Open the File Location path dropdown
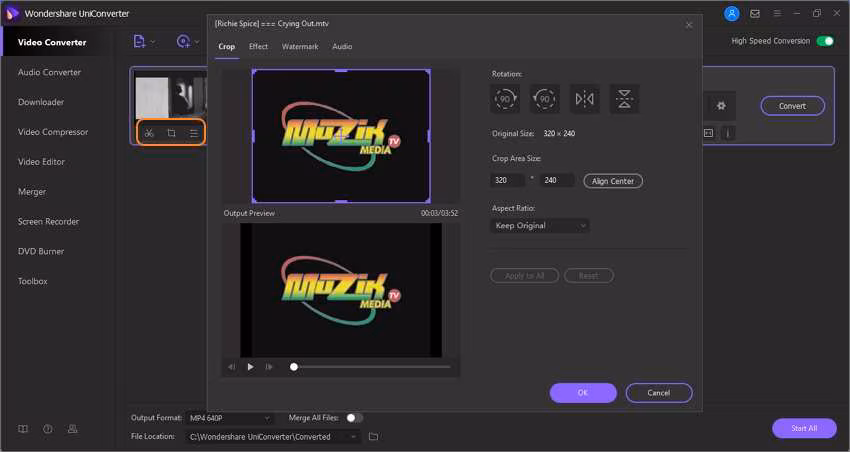850x452 pixels. tap(273, 436)
